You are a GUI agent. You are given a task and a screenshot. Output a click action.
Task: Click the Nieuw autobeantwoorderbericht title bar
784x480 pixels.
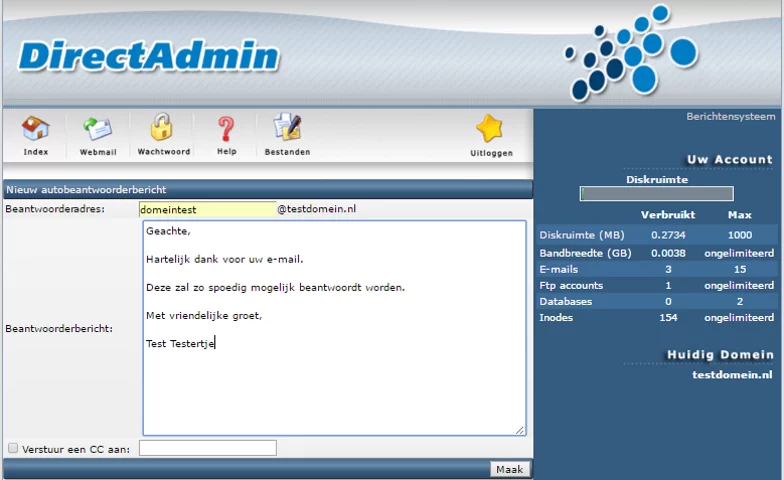point(268,190)
